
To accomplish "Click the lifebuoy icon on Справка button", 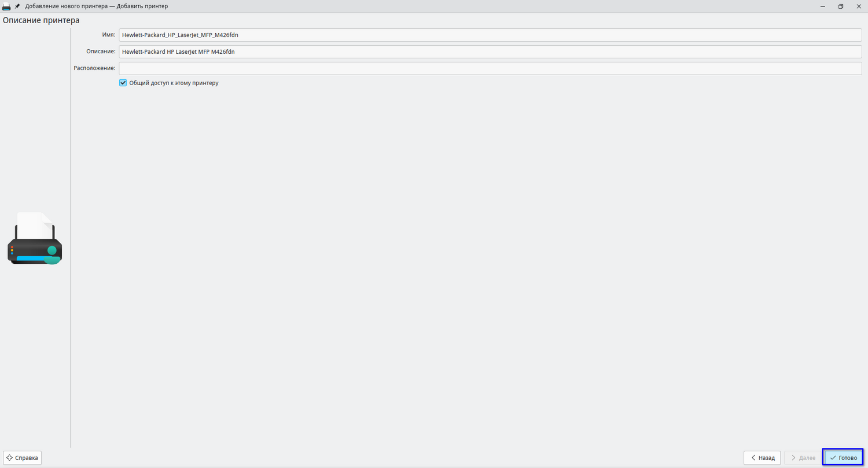I will click(10, 458).
